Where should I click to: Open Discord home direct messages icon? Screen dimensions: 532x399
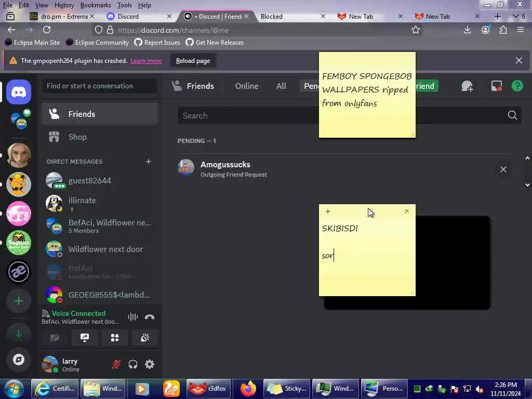pos(19,92)
